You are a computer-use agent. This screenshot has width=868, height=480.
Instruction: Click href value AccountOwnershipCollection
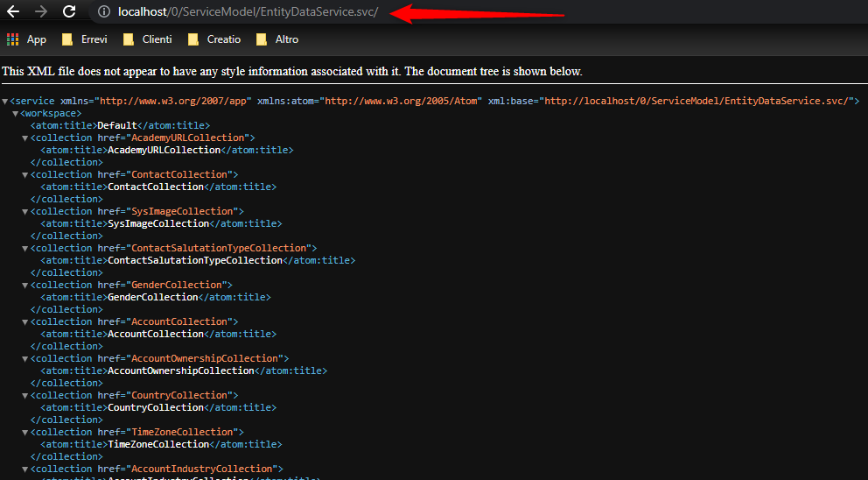coord(205,358)
